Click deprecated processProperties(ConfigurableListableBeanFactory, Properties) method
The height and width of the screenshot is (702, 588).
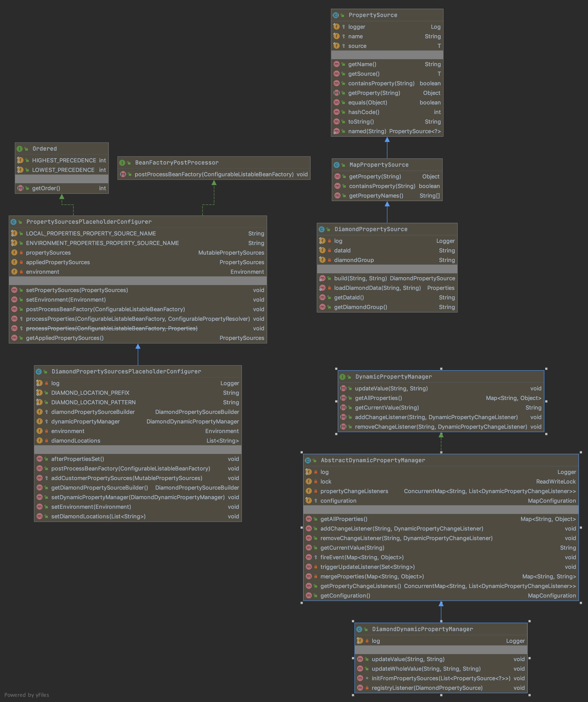pyautogui.click(x=112, y=329)
